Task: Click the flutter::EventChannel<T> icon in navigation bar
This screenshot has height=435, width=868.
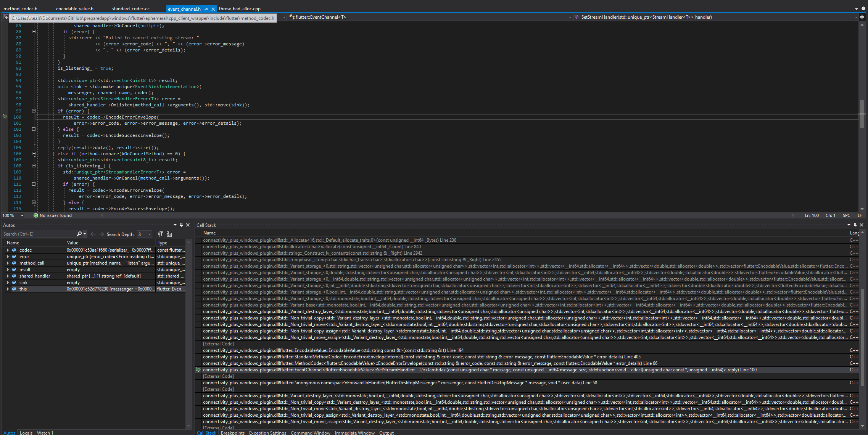Action: tap(292, 17)
